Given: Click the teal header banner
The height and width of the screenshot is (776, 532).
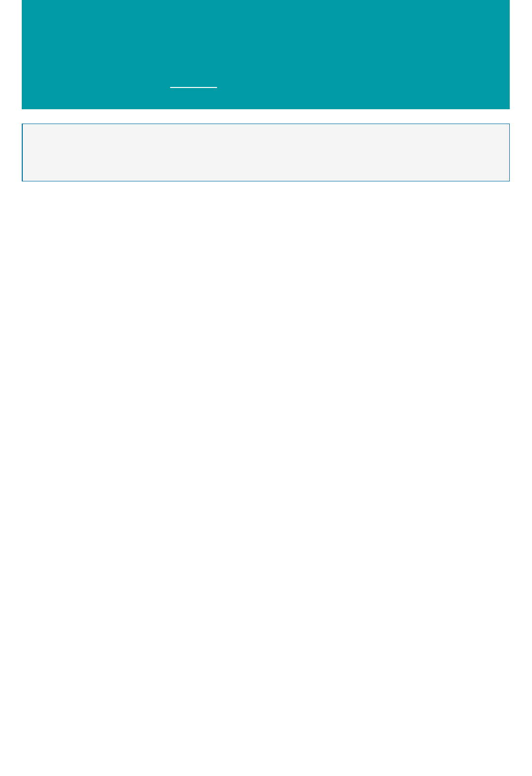Looking at the screenshot, I should pos(266,54).
